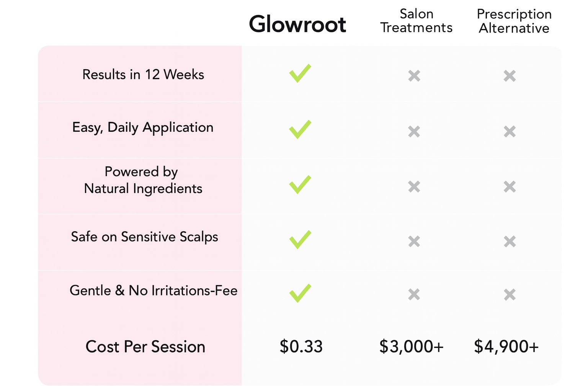
Task: Click the Salon Treatments column heading
Action: tap(416, 21)
